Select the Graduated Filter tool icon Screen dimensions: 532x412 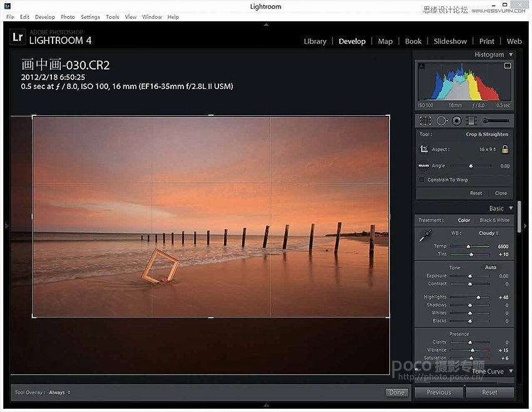click(471, 120)
